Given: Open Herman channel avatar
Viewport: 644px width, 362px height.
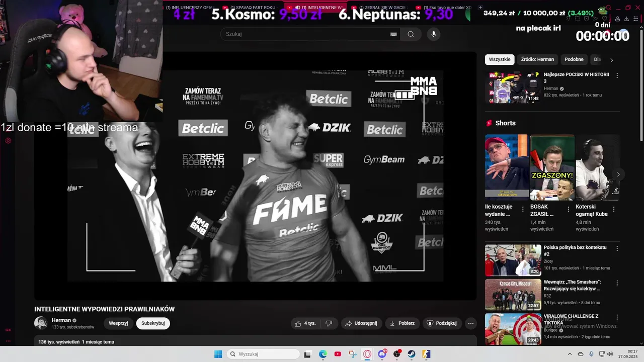Looking at the screenshot, I should pos(41,323).
